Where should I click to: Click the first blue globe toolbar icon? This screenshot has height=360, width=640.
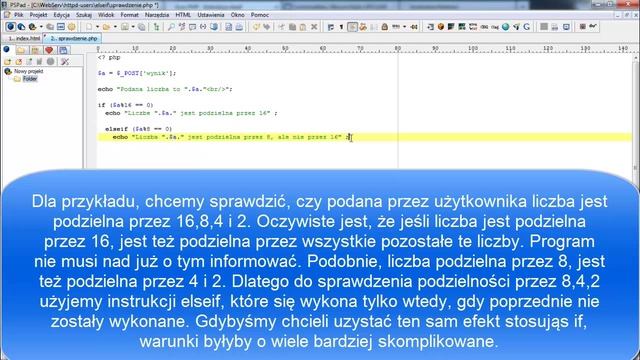tap(11, 27)
